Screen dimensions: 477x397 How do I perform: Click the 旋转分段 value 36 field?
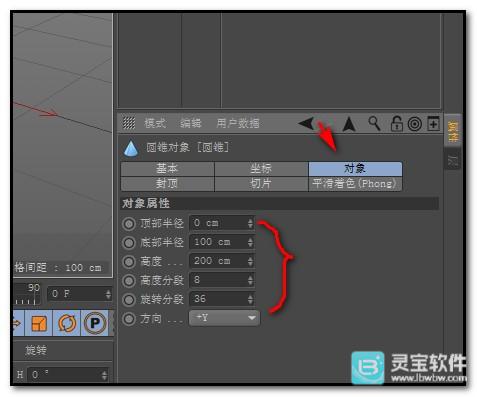(222, 299)
